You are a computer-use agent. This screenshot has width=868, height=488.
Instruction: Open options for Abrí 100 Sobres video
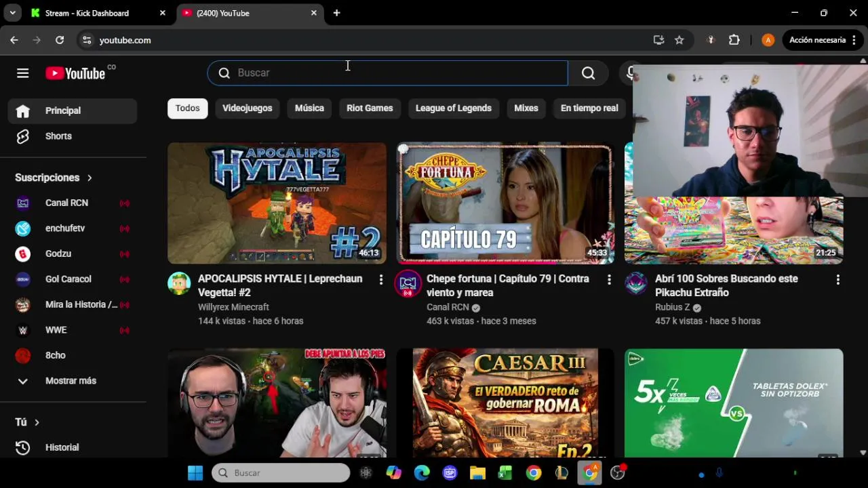click(837, 279)
